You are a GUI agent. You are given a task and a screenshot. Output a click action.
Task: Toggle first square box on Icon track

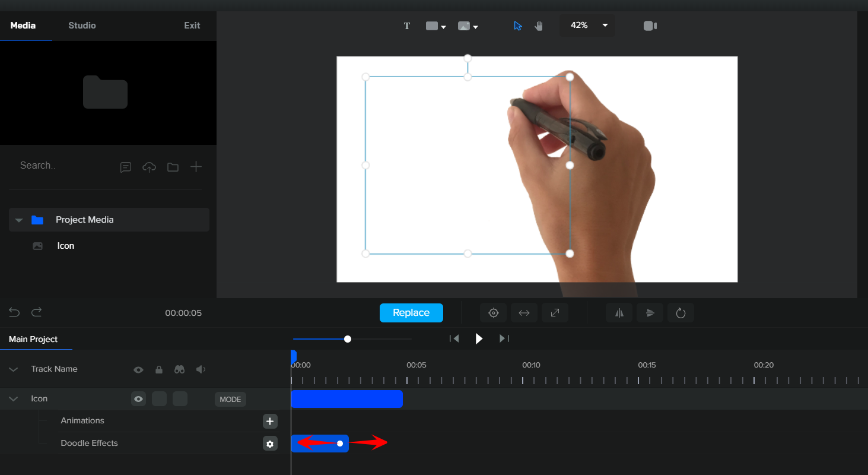point(159,399)
